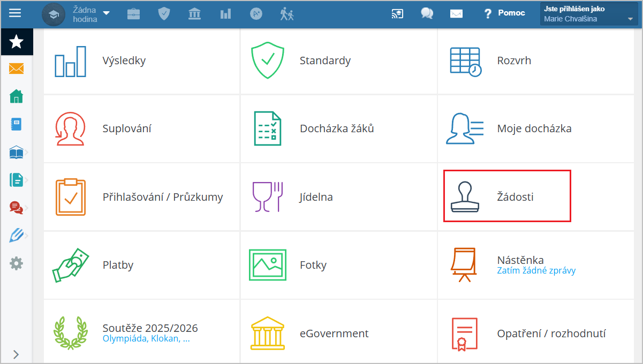This screenshot has width=643, height=364.
Task: Open the envelope messages icon in header
Action: click(x=456, y=14)
